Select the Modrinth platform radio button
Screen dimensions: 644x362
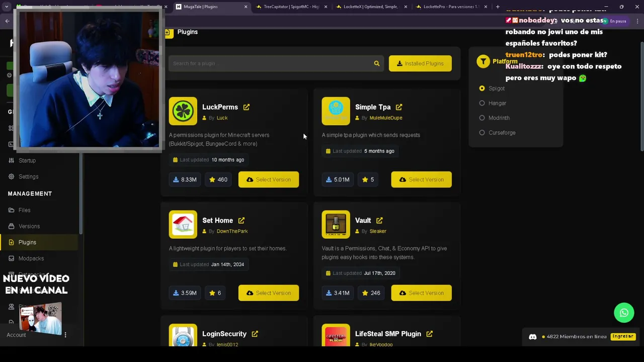482,118
